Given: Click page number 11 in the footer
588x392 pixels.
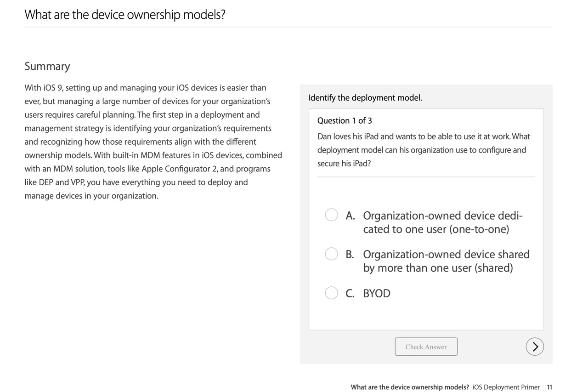Looking at the screenshot, I should 549,387.
